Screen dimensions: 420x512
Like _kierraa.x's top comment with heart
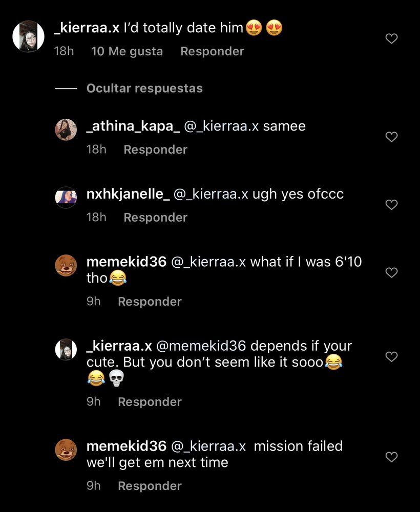pos(392,38)
